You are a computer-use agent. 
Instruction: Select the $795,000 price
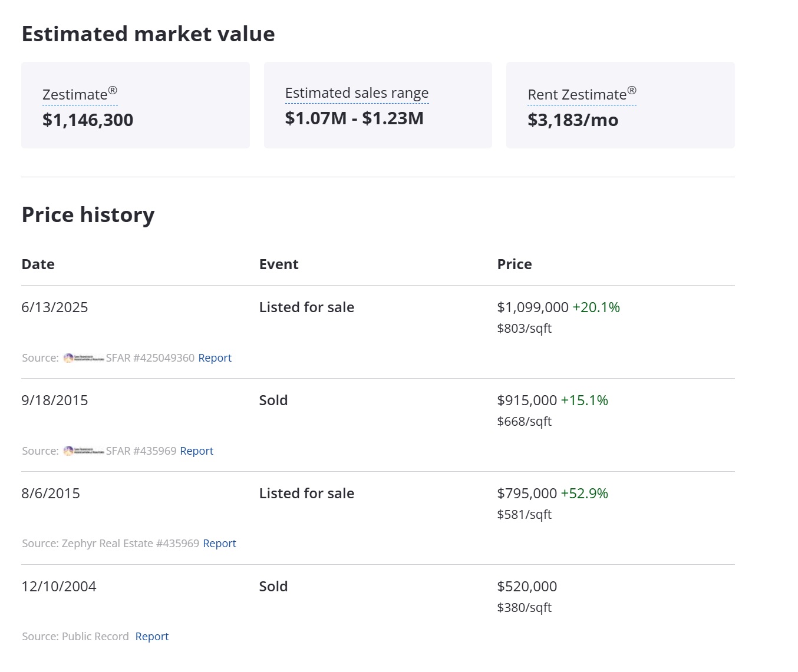pos(527,494)
